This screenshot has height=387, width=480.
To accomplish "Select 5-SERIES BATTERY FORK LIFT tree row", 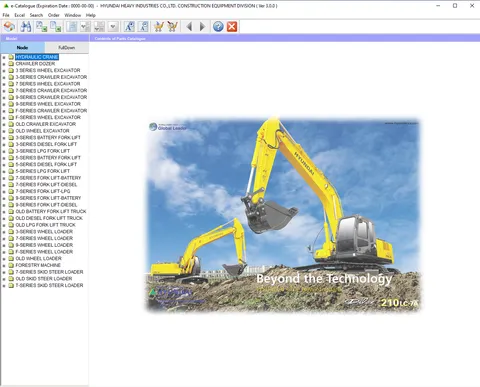I will [48, 158].
